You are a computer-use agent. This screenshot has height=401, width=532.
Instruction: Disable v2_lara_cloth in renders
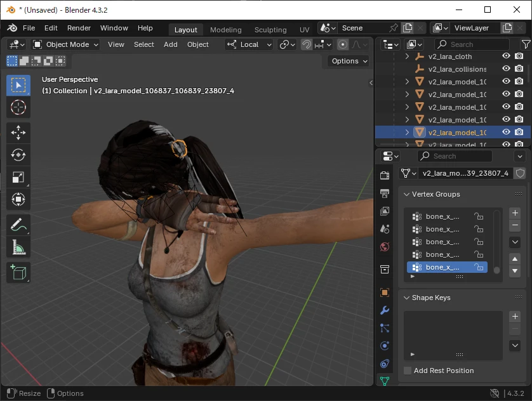[x=519, y=56]
